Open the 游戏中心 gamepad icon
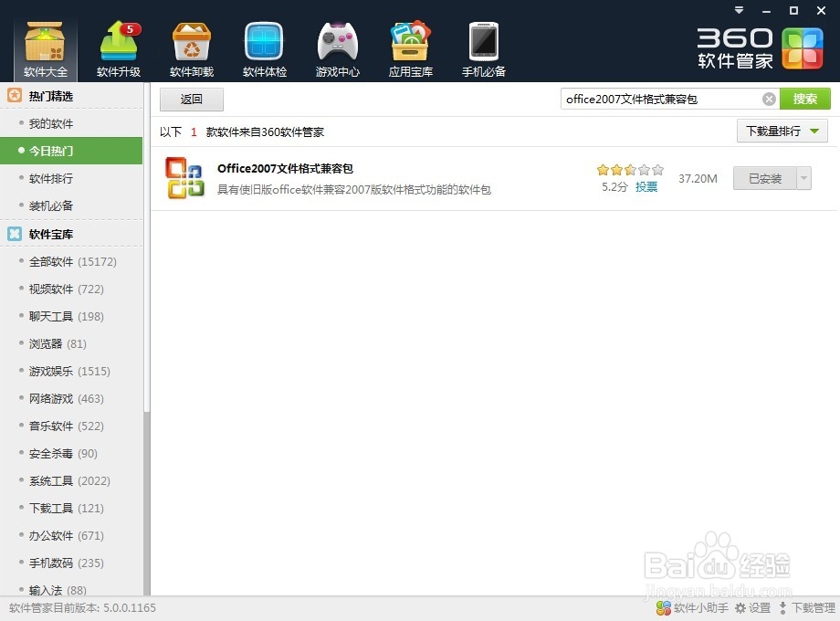The width and height of the screenshot is (840, 621). tap(337, 49)
